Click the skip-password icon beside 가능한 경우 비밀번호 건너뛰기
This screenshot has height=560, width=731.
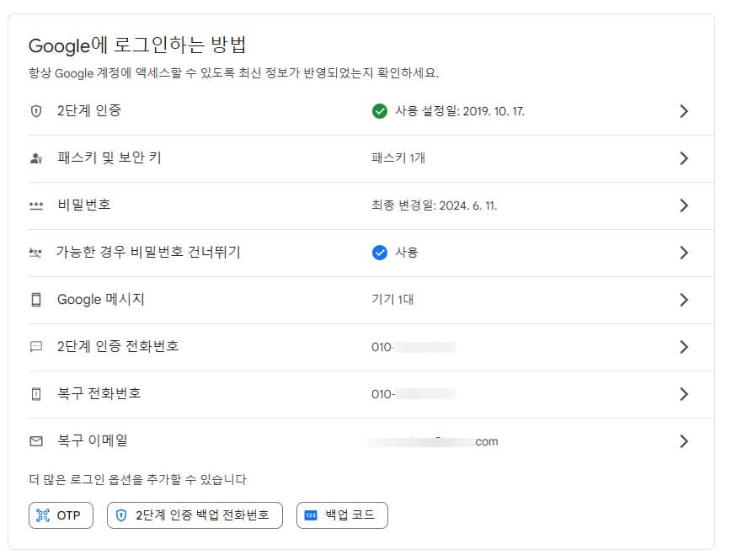pyautogui.click(x=36, y=252)
